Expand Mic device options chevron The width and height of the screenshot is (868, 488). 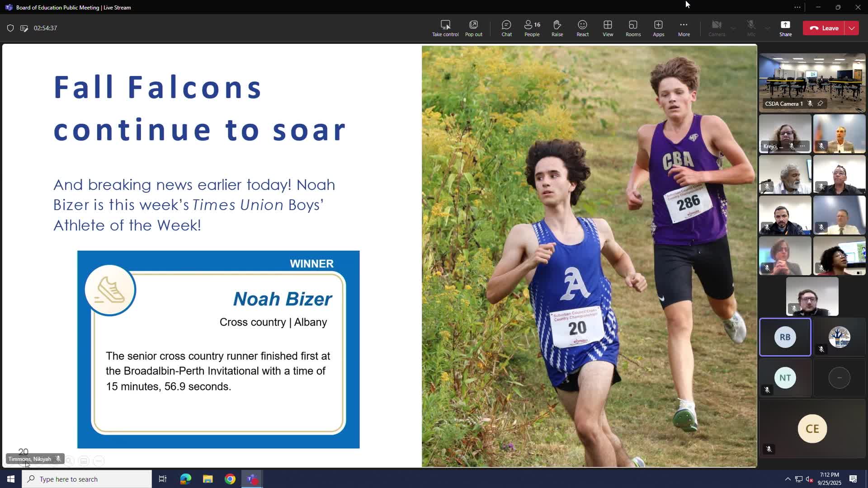click(x=768, y=28)
